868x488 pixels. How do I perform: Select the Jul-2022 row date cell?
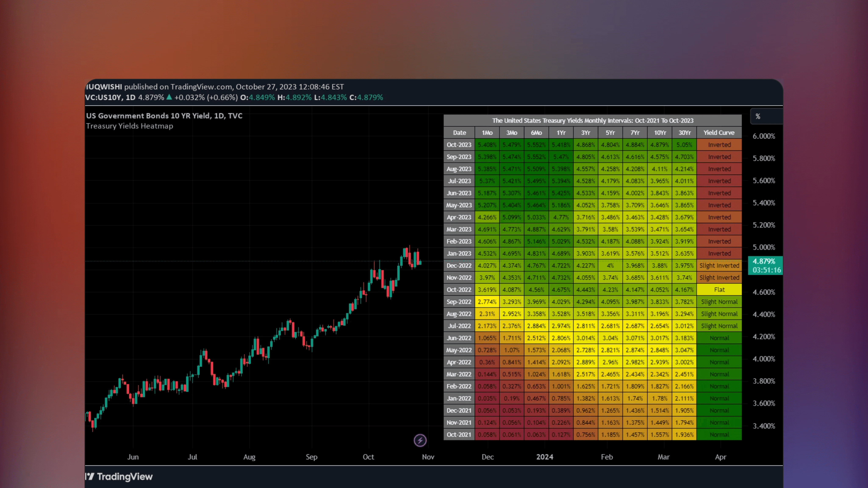(459, 326)
